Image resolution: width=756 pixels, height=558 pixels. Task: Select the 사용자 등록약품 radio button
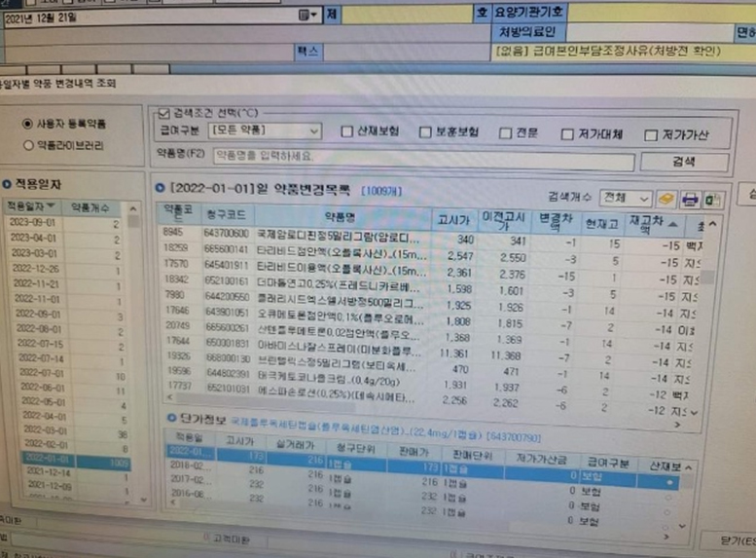[27, 124]
